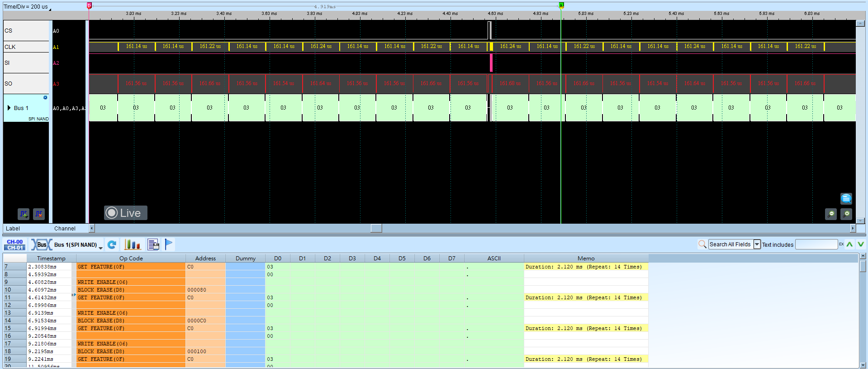The height and width of the screenshot is (369, 868).
Task: Click the waveform scroll right arrow
Action: pyautogui.click(x=853, y=228)
